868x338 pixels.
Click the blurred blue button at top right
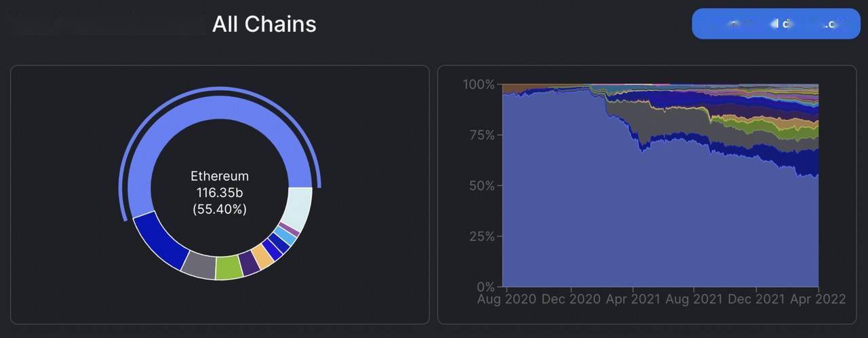click(775, 24)
